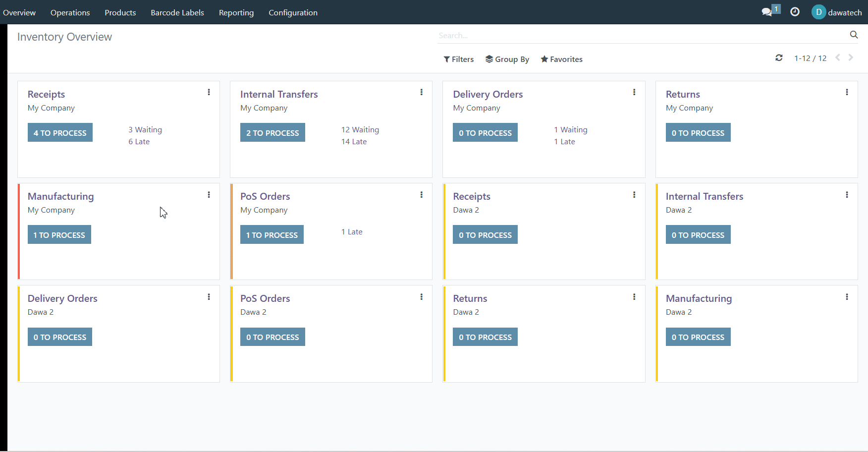Open kebab menu on My Company PoS Orders card

pos(422,195)
